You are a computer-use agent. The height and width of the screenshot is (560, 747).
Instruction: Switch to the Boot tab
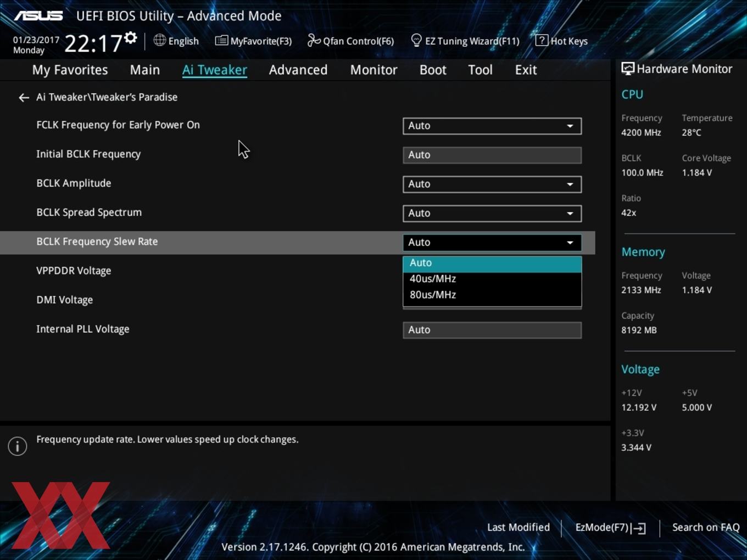click(433, 70)
